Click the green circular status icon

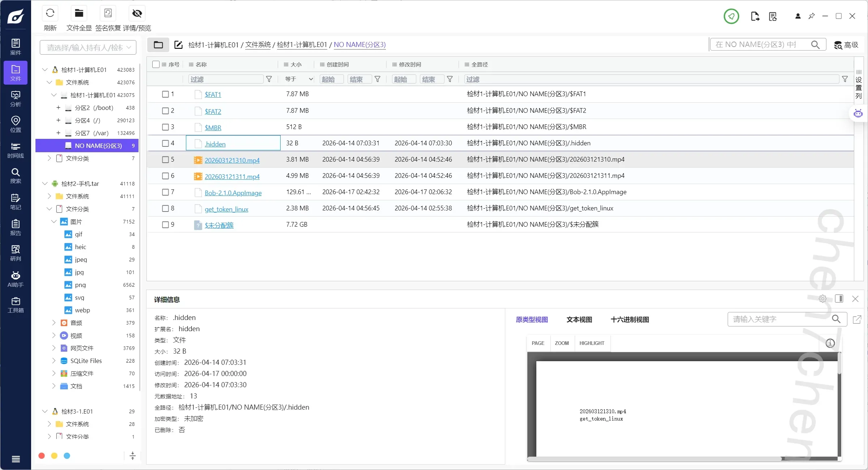(x=731, y=16)
